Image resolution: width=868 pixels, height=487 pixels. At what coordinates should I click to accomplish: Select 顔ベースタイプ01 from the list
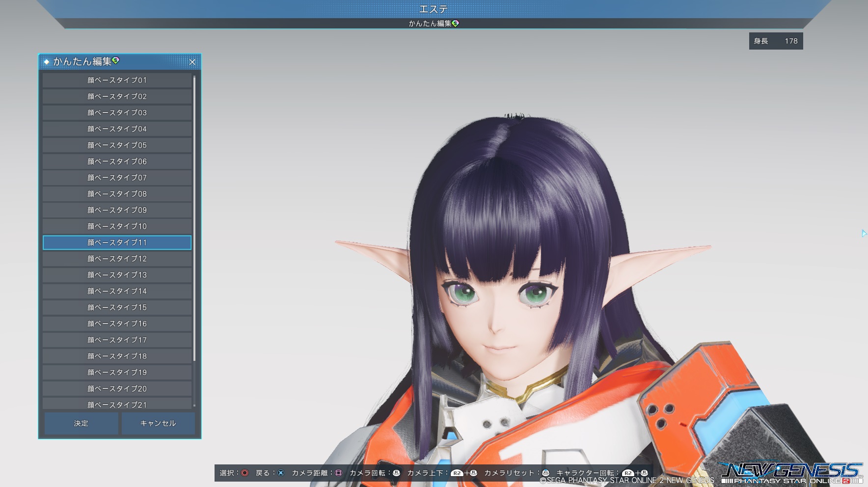117,80
